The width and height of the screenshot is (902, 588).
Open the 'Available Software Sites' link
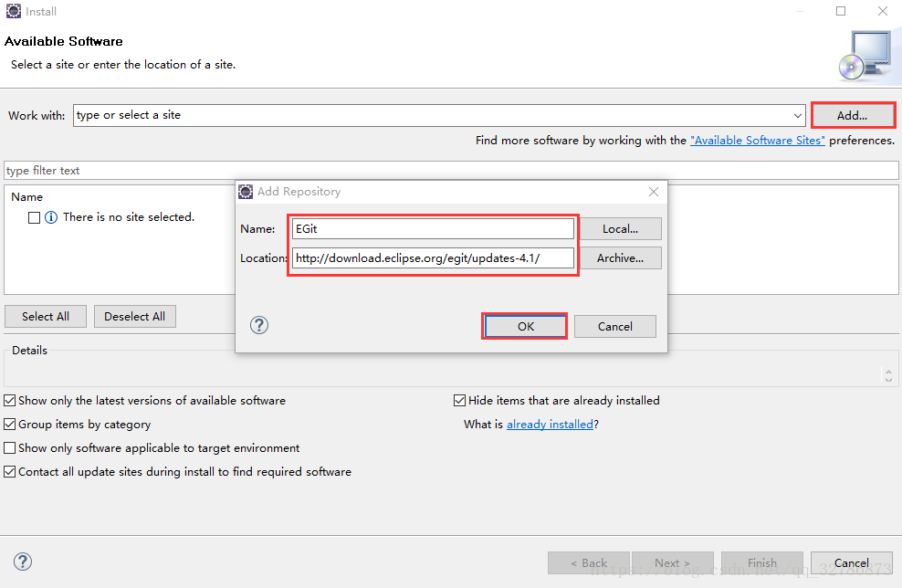758,141
